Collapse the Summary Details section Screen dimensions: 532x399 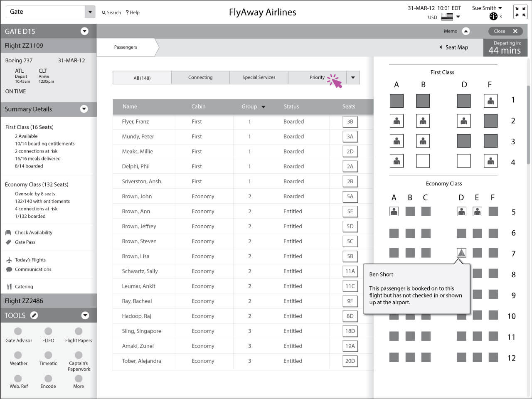click(84, 109)
